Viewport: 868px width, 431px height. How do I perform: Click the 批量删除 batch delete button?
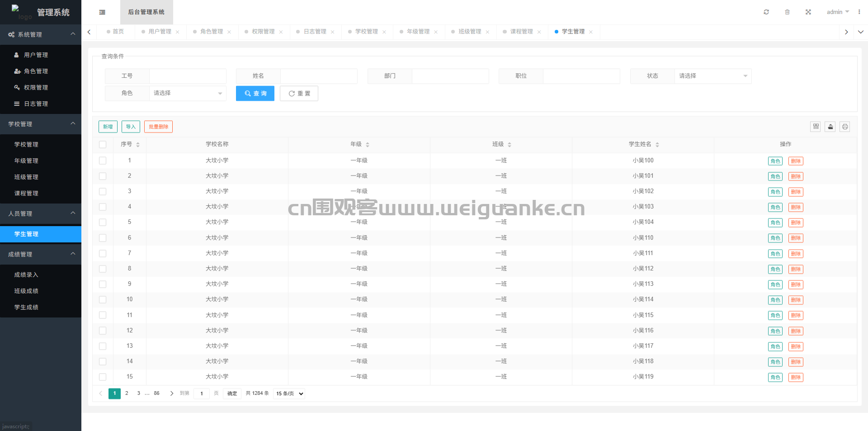click(158, 127)
